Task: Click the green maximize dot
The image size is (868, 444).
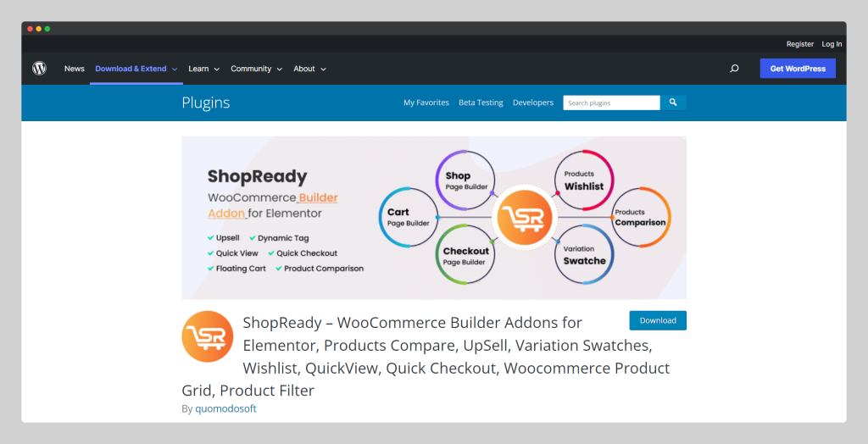Action: [47, 29]
